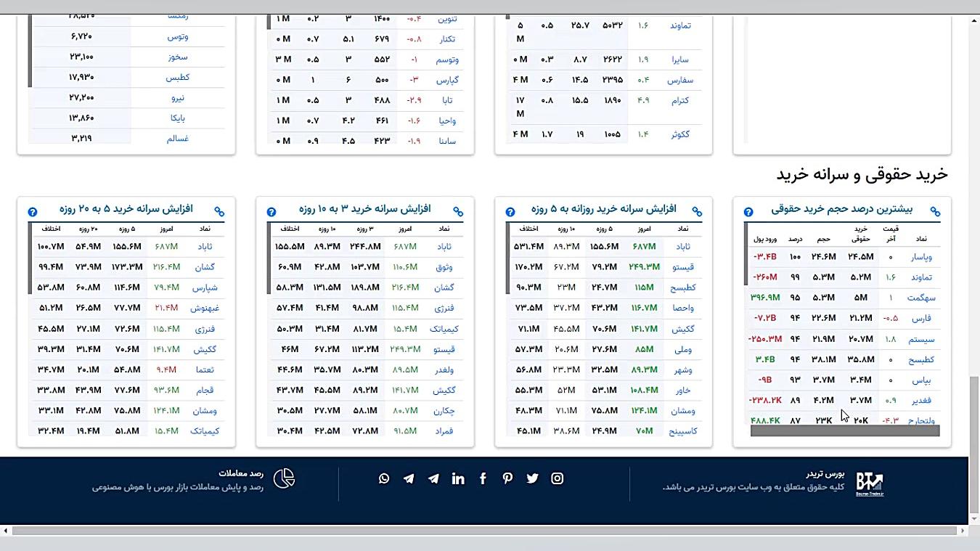Image resolution: width=980 pixels, height=551 pixels.
Task: Click value ۵۳۱.۴M in روزانه به ۵ روزه table
Action: 528,247
